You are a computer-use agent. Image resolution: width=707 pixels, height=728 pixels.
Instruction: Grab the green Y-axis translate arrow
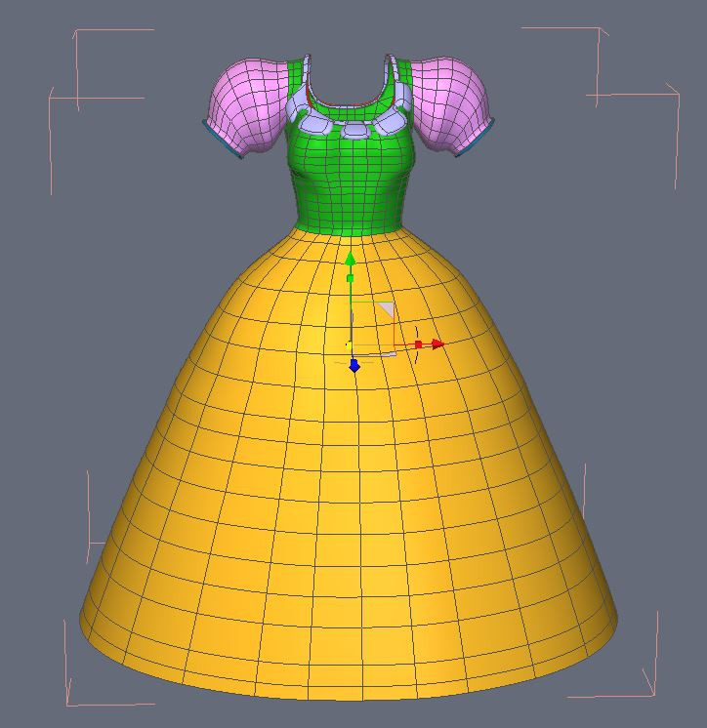click(351, 259)
